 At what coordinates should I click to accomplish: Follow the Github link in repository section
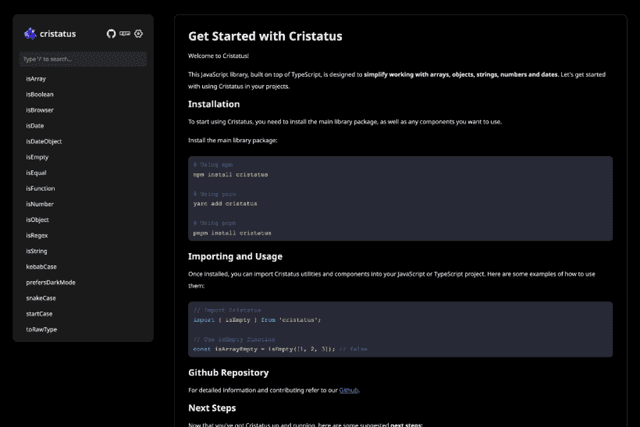(349, 390)
